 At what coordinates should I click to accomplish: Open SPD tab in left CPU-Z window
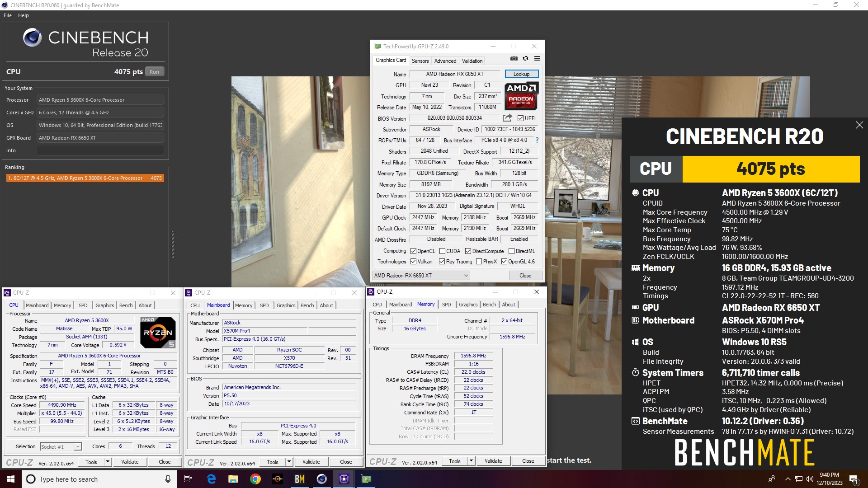(83, 305)
